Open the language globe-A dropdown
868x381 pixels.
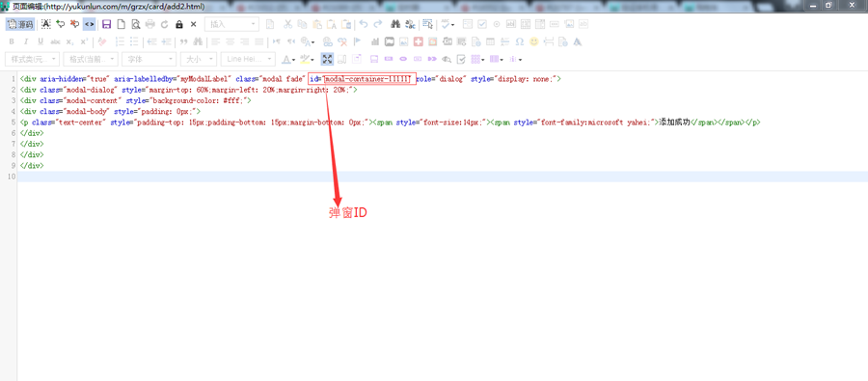(308, 41)
